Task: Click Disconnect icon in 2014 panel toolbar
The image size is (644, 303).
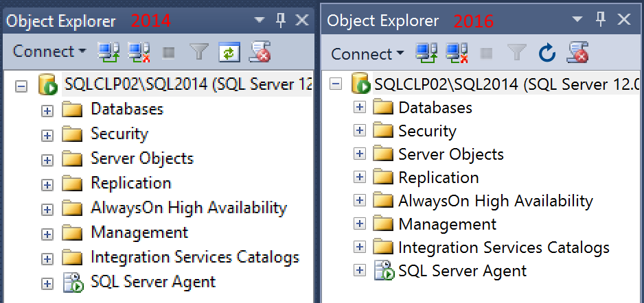Action: click(x=139, y=51)
